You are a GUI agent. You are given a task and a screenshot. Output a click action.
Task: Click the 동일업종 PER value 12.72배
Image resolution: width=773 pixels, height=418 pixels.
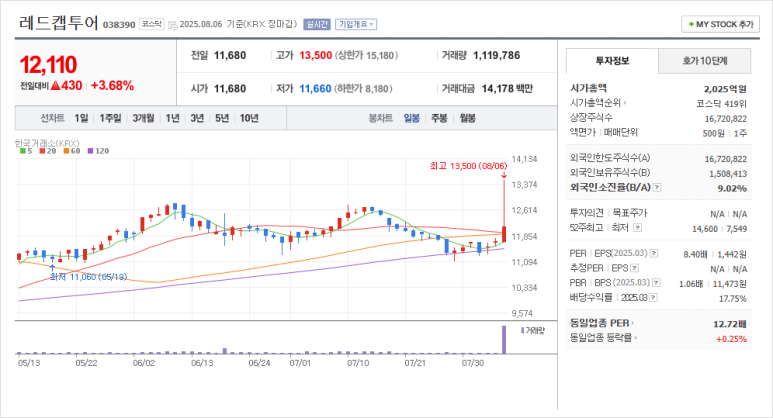pos(730,324)
